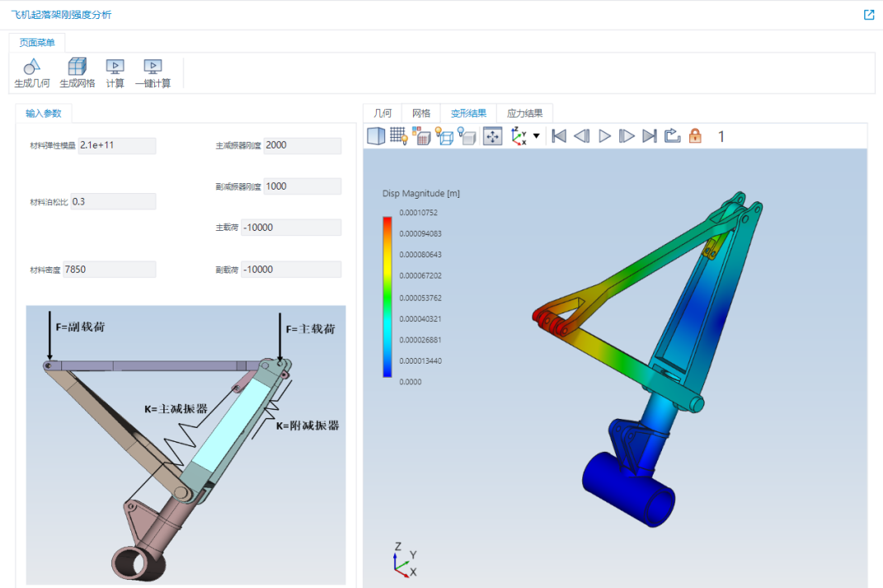Image resolution: width=883 pixels, height=588 pixels.
Task: Toggle wireframe cube lightbulb display
Action: coord(444,136)
